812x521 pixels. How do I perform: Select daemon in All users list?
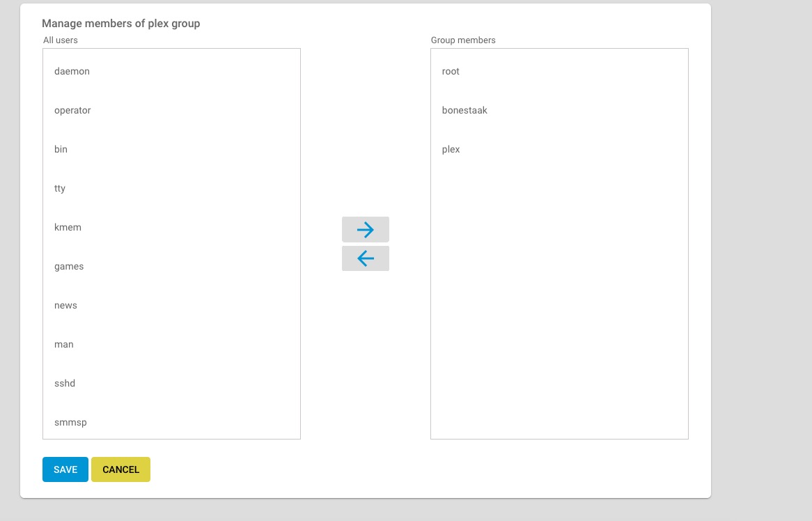(x=171, y=72)
